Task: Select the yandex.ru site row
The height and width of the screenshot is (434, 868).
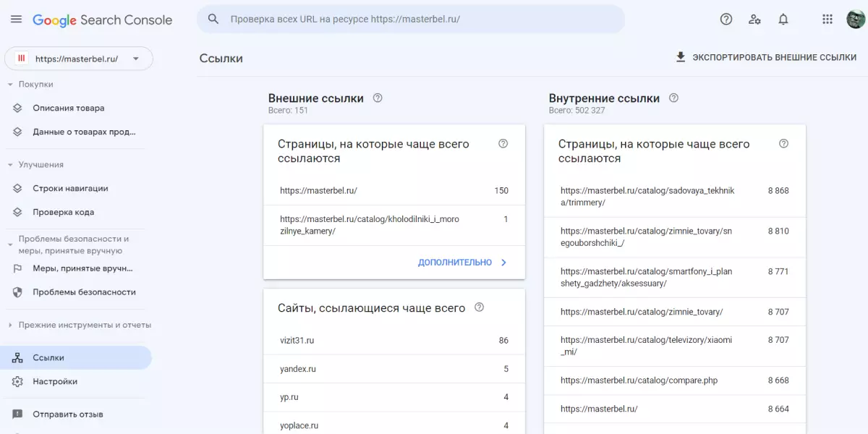Action: [394, 369]
